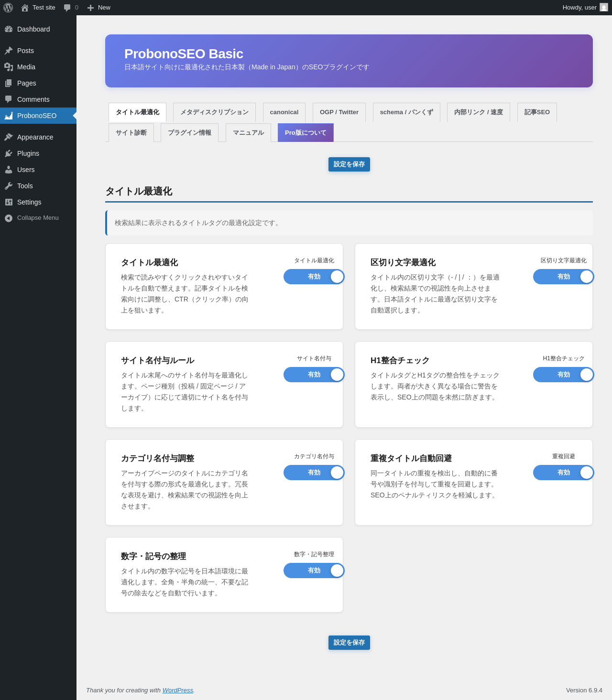Viewport: 612px width, 700px height.
Task: Click the ProbonoSEO Basic heading
Action: 184,54
